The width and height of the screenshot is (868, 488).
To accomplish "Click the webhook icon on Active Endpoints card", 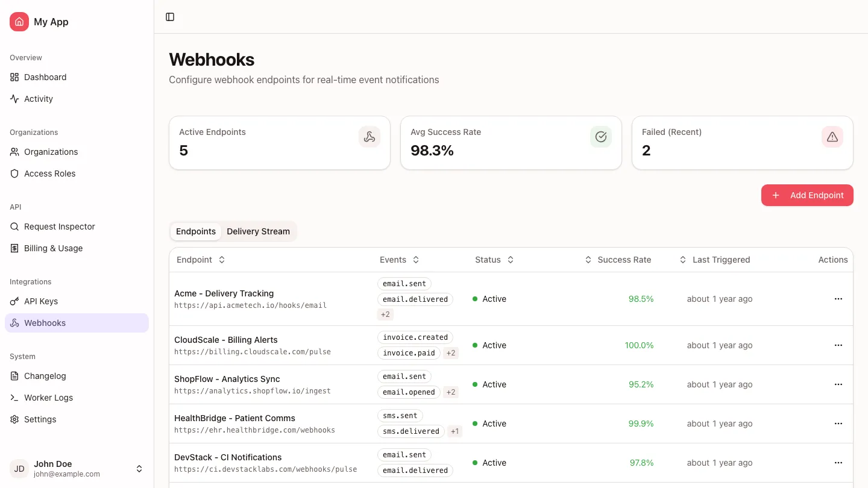I will point(370,137).
